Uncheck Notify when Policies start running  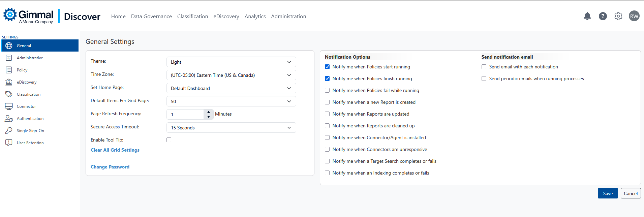pos(327,67)
